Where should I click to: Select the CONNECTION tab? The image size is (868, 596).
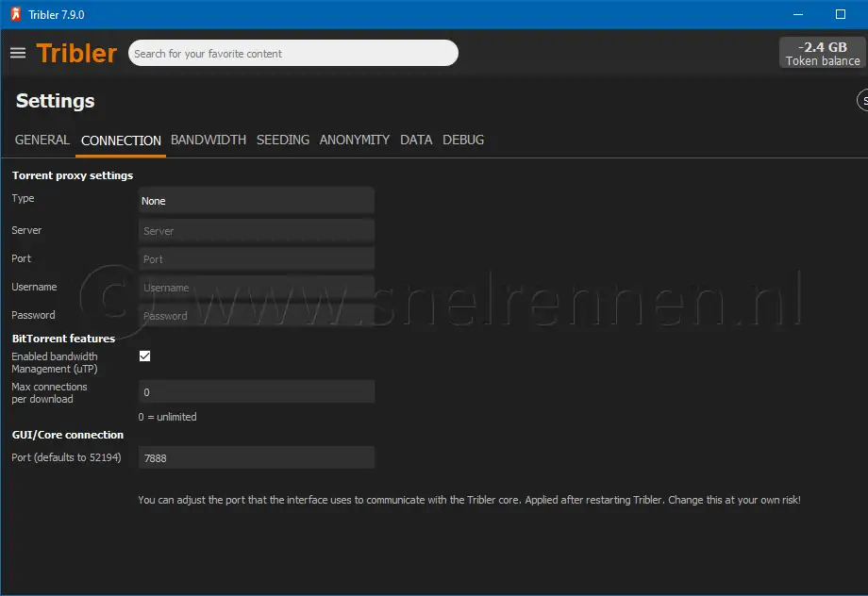click(x=121, y=141)
